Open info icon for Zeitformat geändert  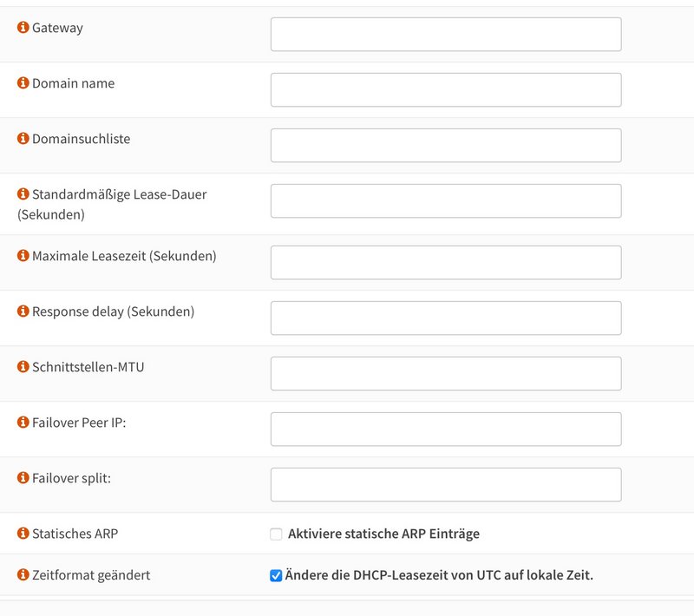pyautogui.click(x=23, y=575)
